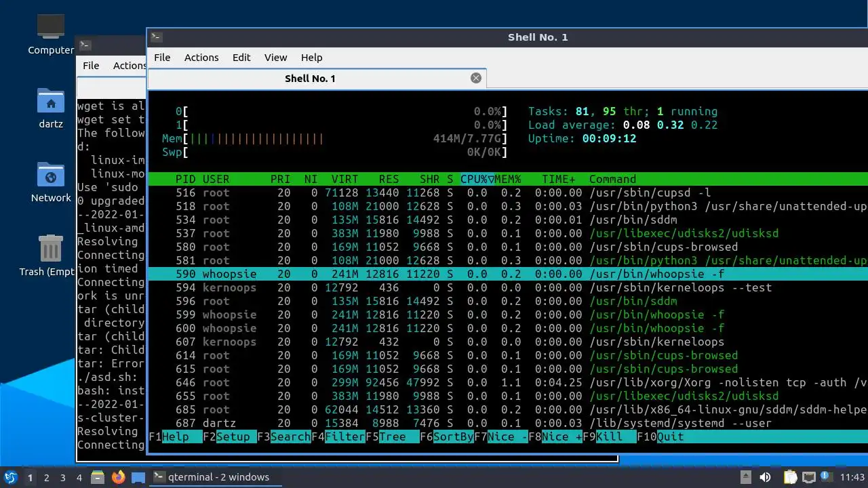Open the Edit menu

tap(241, 58)
